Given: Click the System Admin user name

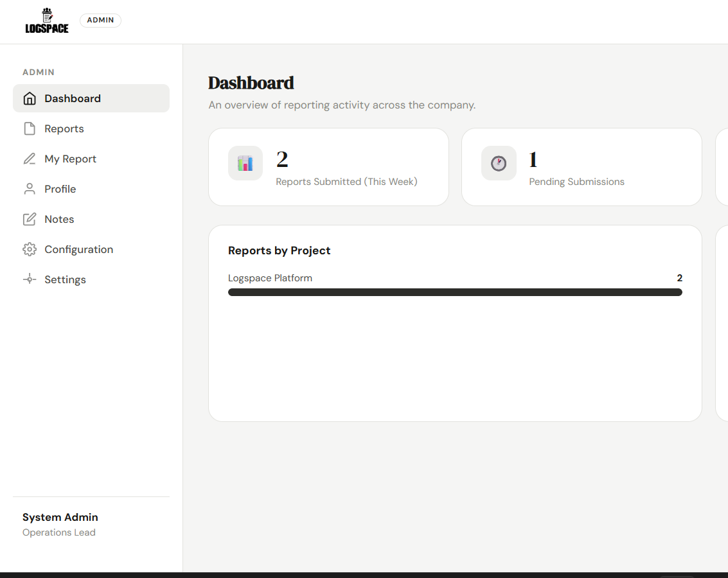Looking at the screenshot, I should point(60,517).
